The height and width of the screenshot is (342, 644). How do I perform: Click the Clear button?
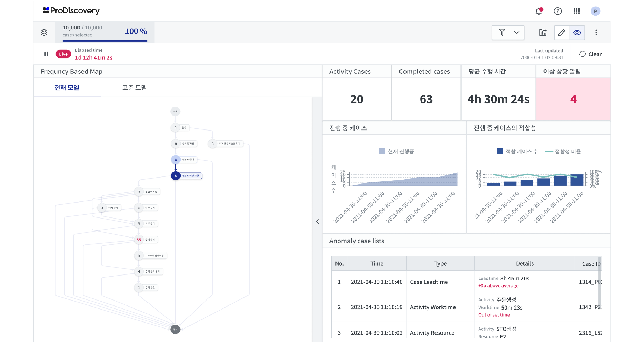click(x=590, y=54)
